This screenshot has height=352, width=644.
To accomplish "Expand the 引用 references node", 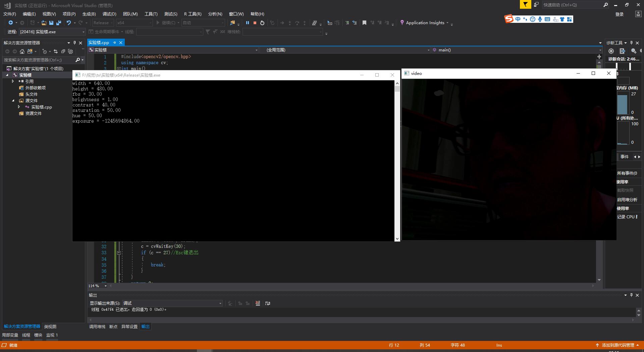I will tap(13, 81).
